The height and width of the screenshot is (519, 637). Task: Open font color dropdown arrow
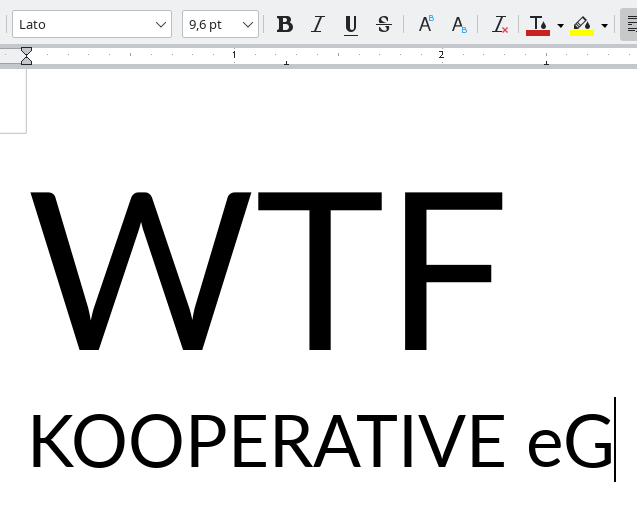pos(561,25)
